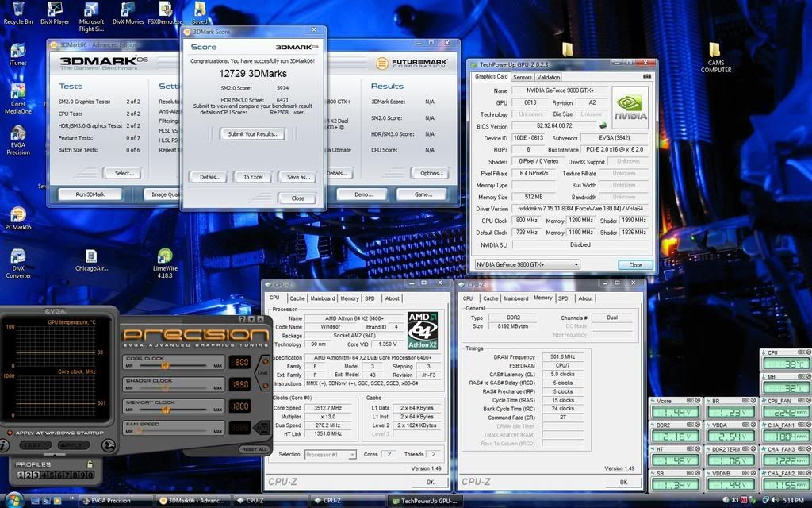This screenshot has width=812, height=508.
Task: Open the SPD tab in CPU-Z
Action: pyautogui.click(x=370, y=298)
